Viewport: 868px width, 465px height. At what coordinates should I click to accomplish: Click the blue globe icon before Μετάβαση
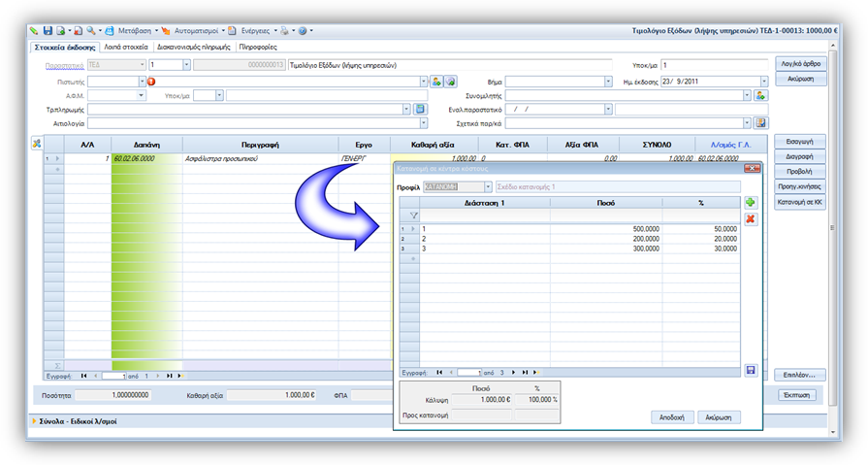click(110, 30)
